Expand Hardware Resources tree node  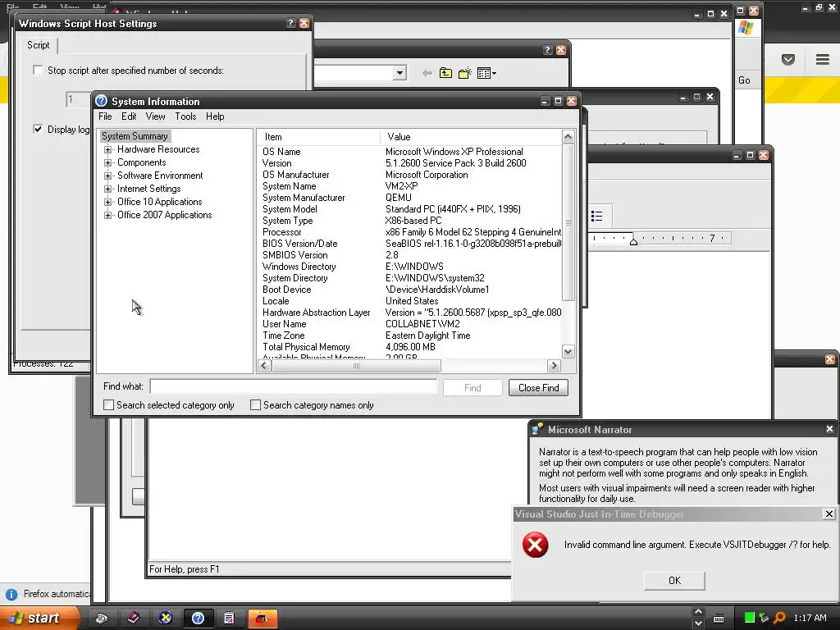point(107,149)
